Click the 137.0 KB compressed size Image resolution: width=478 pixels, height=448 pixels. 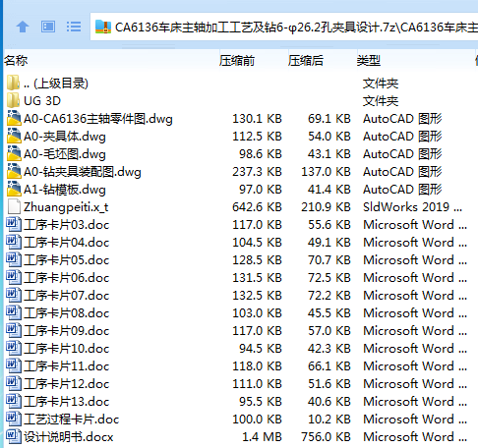[326, 172]
